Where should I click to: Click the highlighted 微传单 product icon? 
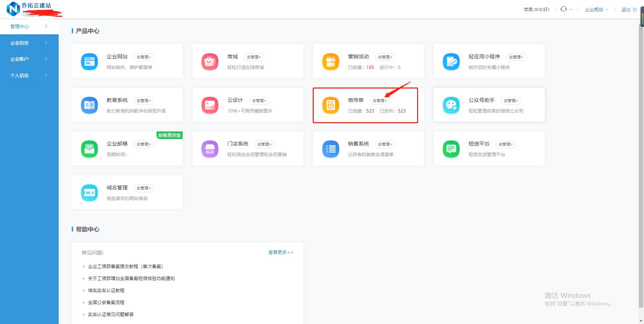coord(331,105)
